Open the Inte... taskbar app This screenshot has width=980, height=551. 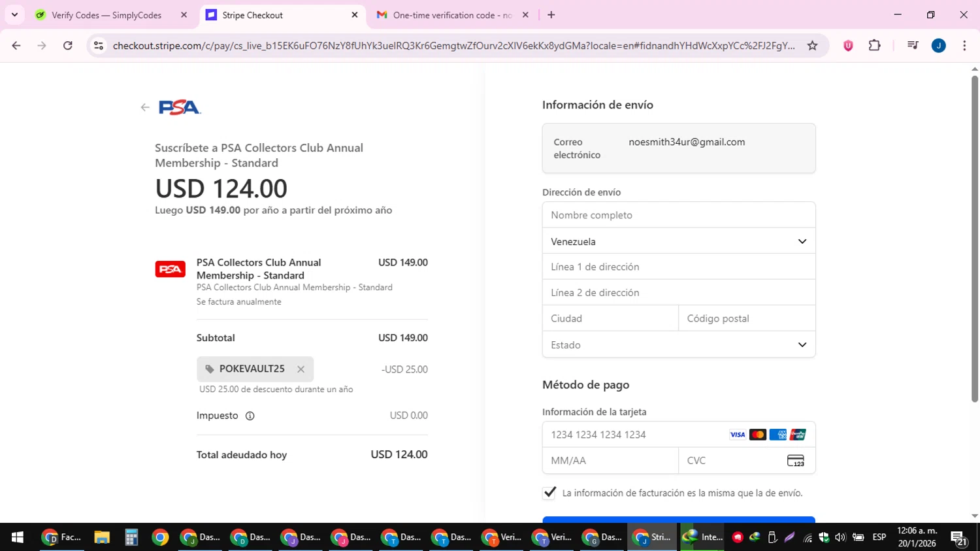(x=703, y=537)
